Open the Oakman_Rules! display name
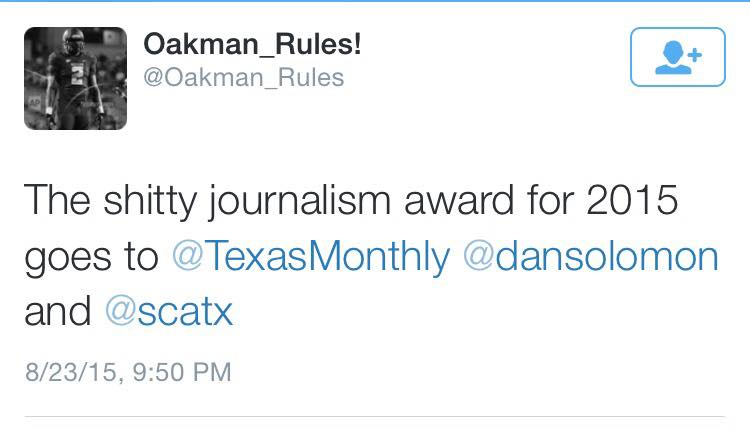Image resolution: width=750 pixels, height=441 pixels. (253, 43)
